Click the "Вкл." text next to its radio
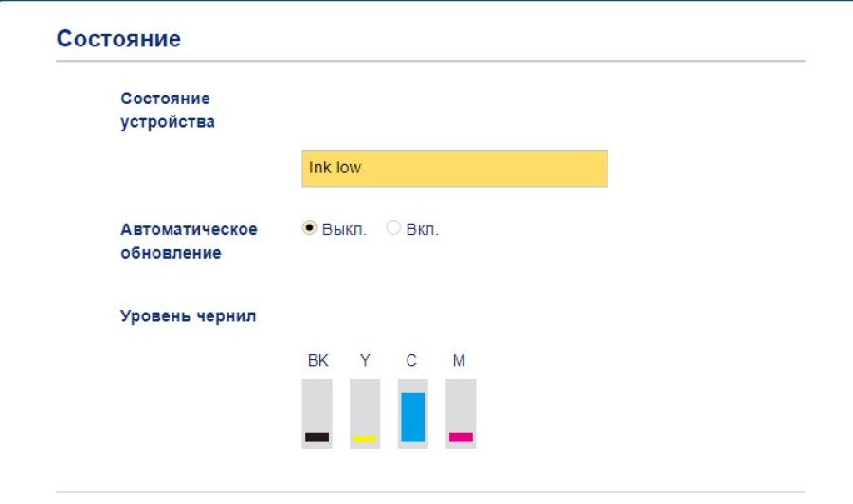 tap(423, 229)
